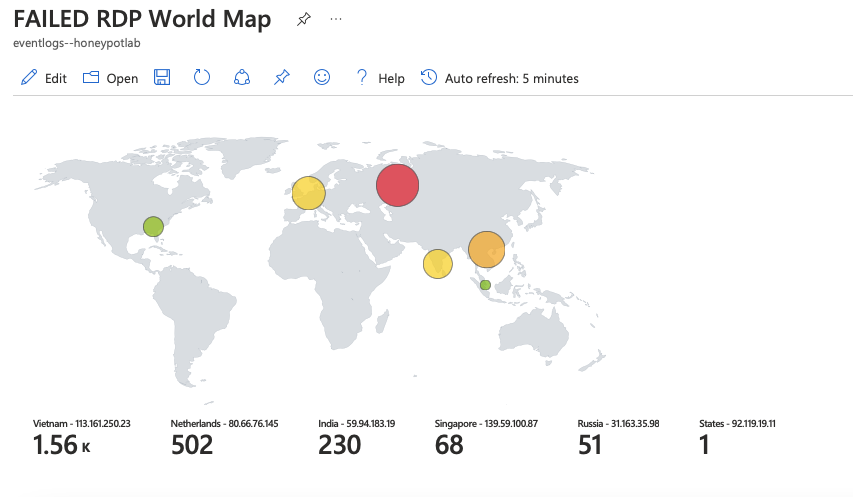Click the Singapore 68 metric tile
Viewport: 853px width, 497px height.
pos(486,438)
